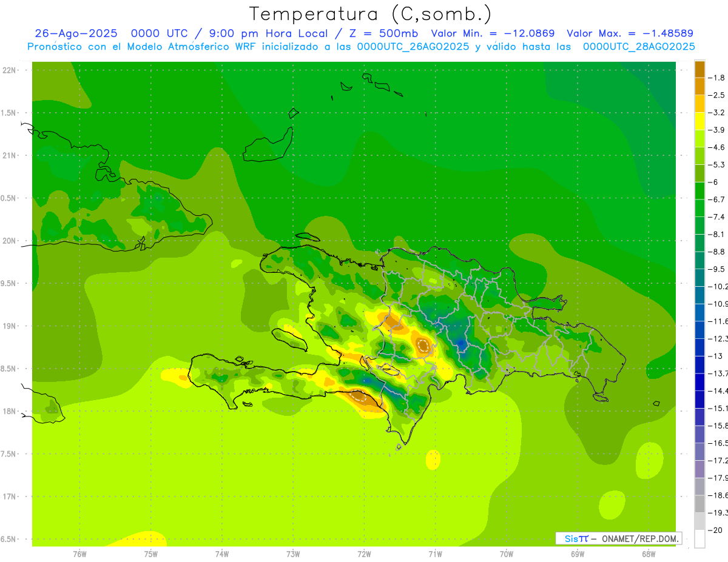Click the "72W" longitude label
This screenshot has width=728, height=562.
pyautogui.click(x=364, y=554)
